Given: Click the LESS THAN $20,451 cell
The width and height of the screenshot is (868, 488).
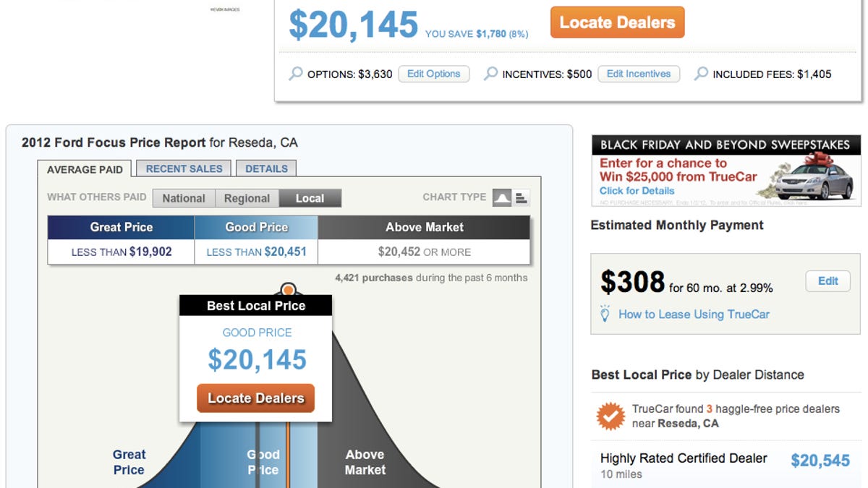Looking at the screenshot, I should point(256,252).
